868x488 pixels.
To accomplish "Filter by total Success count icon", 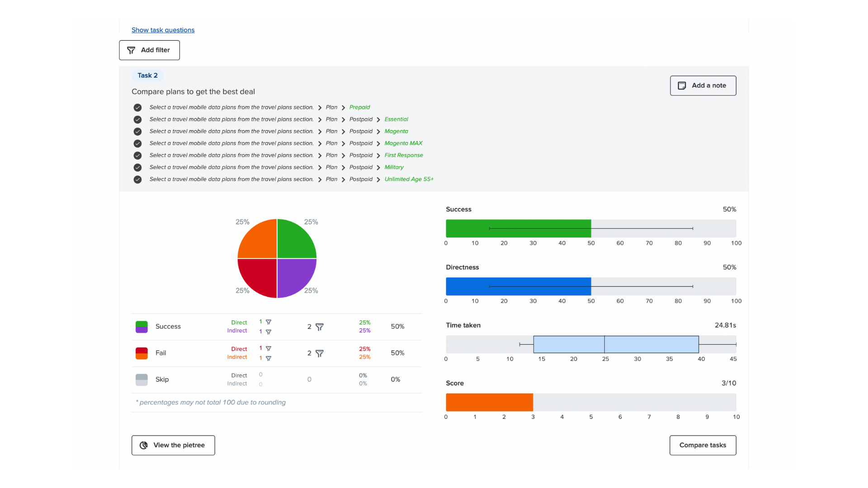I will [320, 327].
